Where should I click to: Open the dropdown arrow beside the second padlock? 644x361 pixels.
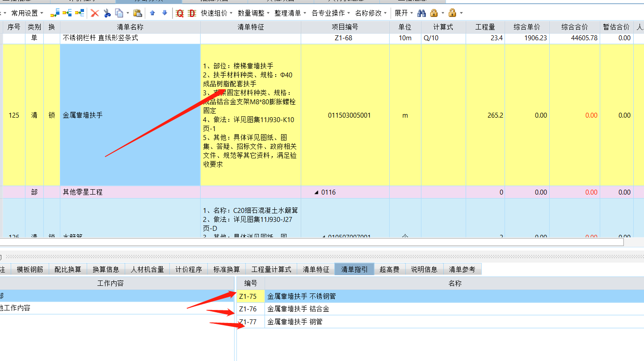[461, 13]
